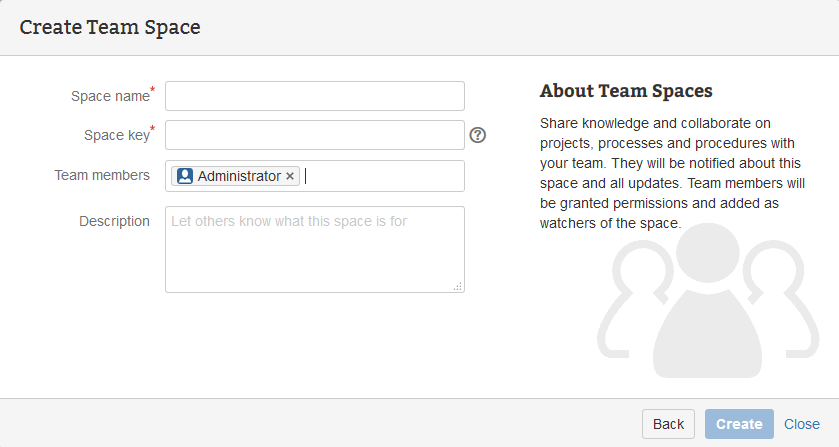839x447 pixels.
Task: Click into the Description text area
Action: [315, 250]
